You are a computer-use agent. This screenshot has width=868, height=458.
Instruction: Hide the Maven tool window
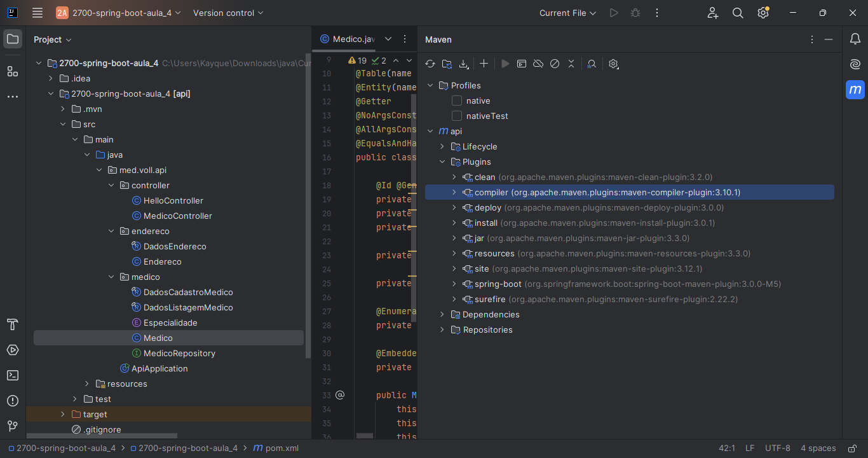[829, 39]
